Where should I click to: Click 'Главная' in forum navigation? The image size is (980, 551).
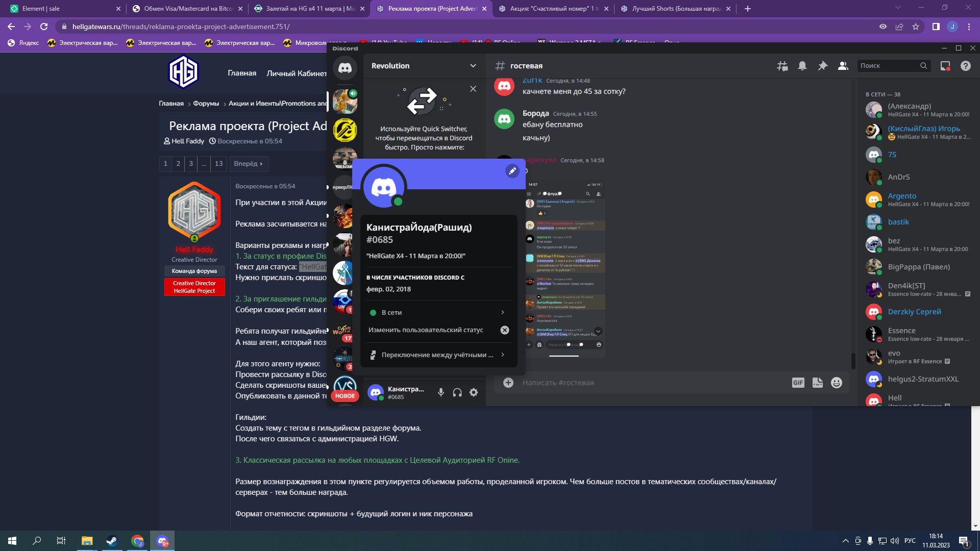242,73
